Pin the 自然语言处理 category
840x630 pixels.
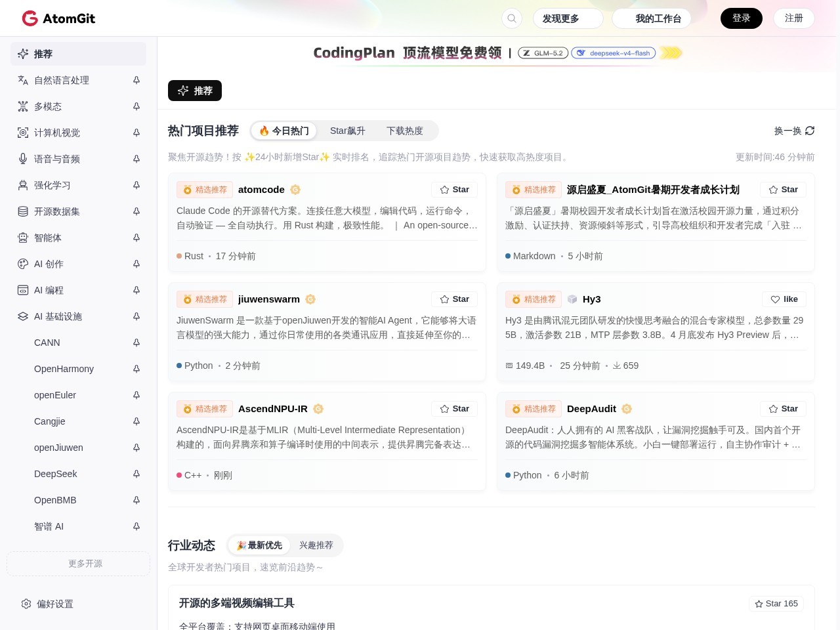point(136,80)
